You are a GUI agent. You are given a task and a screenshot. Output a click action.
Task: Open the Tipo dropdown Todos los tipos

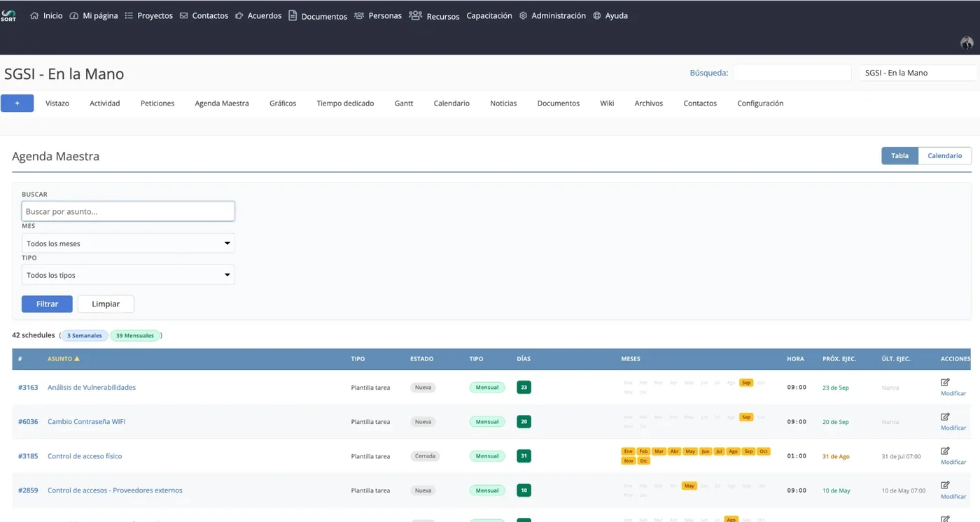128,275
